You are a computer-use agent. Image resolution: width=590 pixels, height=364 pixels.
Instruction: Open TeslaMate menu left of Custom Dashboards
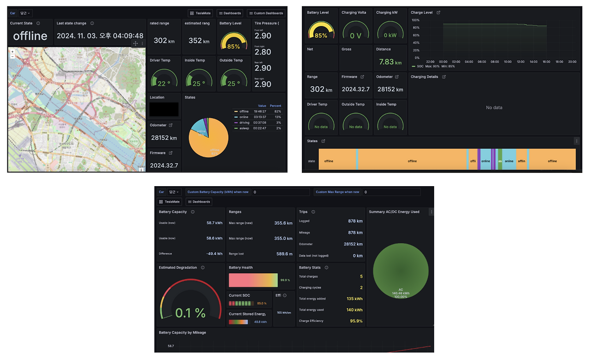coord(201,13)
